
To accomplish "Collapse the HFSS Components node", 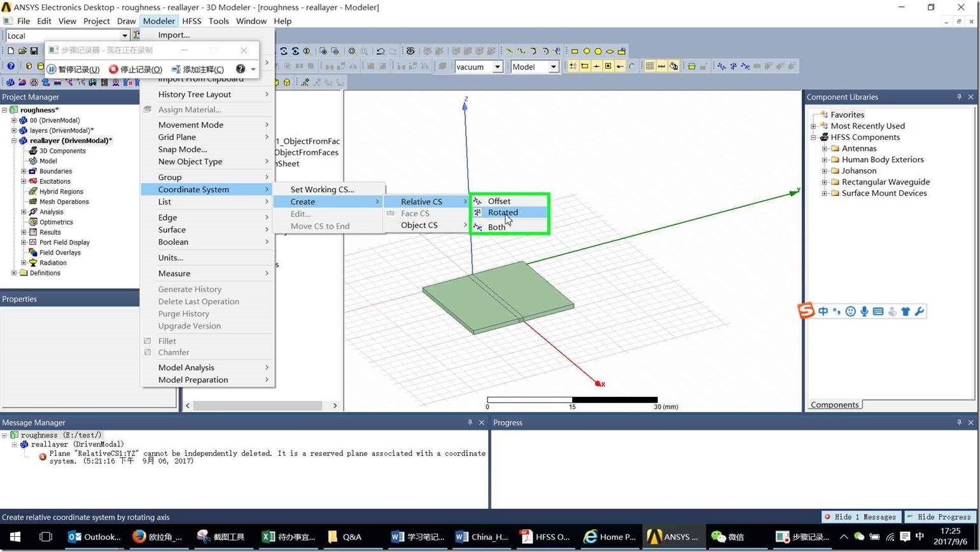I will point(813,137).
